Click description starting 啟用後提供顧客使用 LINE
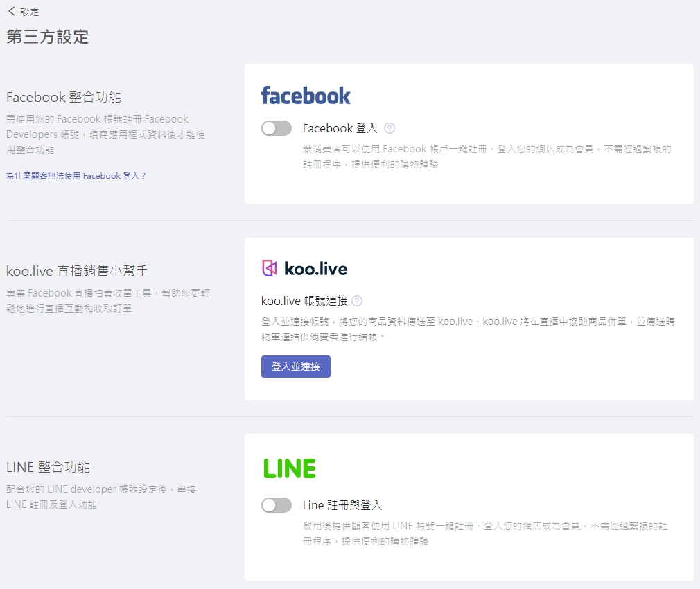Viewport: 700px width, 589px height. 485,534
